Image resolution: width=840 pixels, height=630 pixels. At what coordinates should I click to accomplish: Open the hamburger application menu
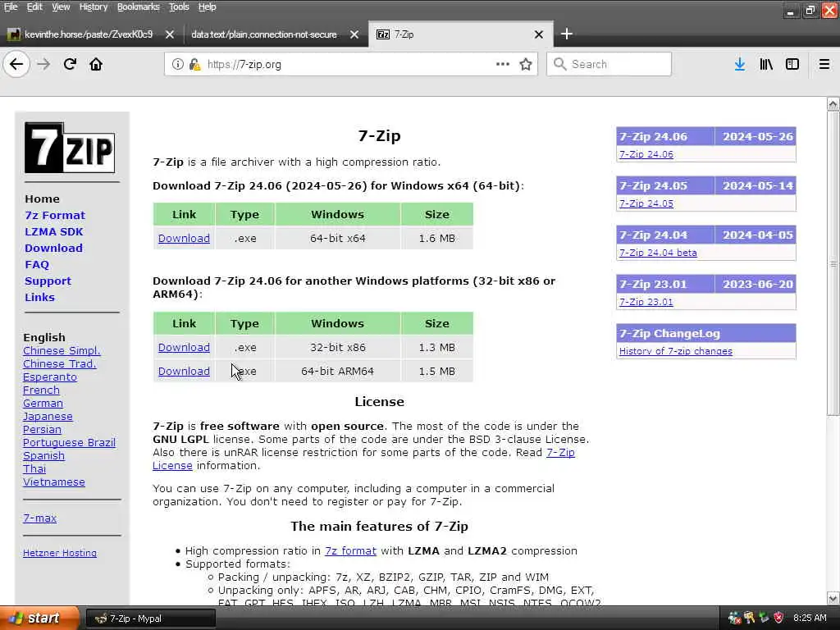click(824, 64)
